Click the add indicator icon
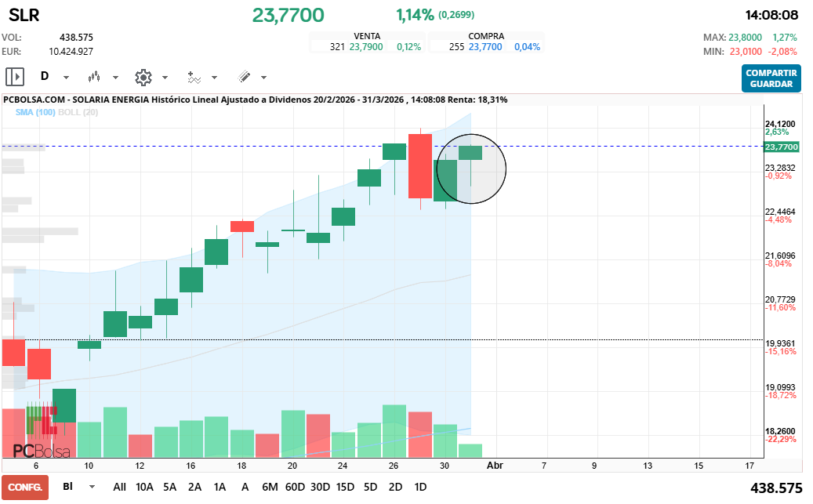The height and width of the screenshot is (504, 813). click(194, 77)
